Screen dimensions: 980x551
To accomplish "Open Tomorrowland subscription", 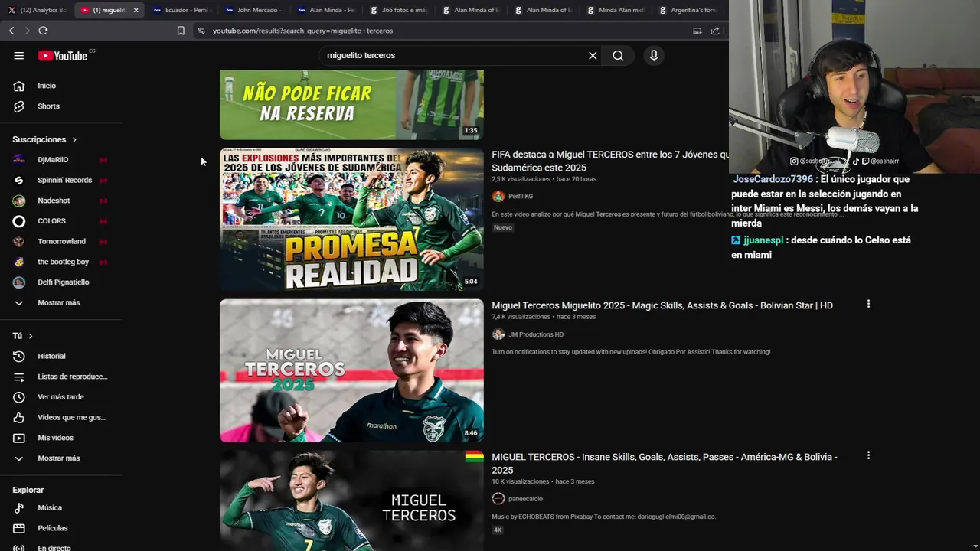I will 60,241.
